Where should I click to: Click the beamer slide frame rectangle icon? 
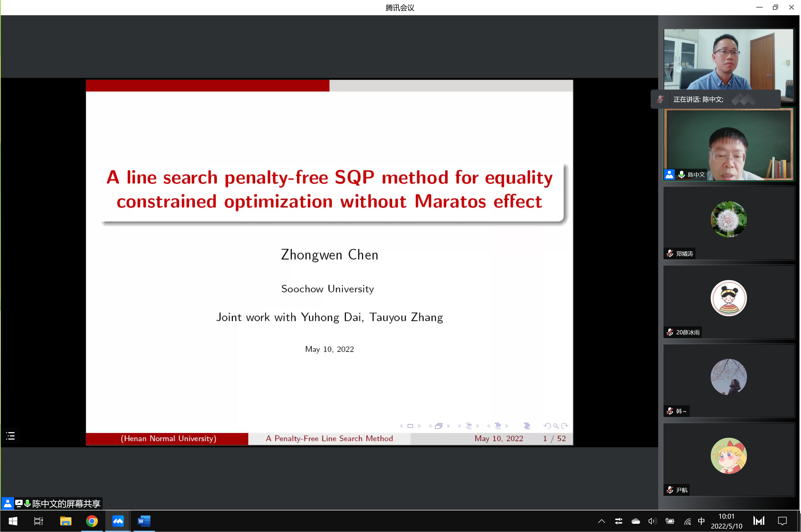tap(410, 426)
